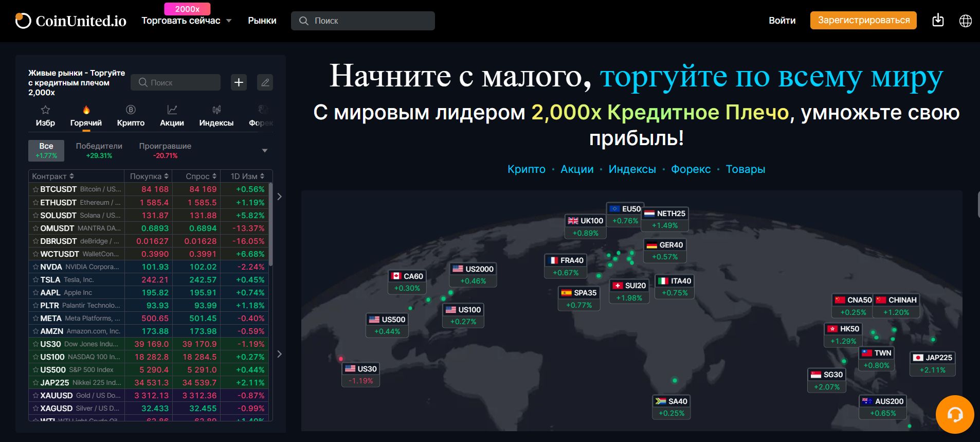The image size is (980, 442).
Task: Open the Акции link under headline
Action: 577,169
